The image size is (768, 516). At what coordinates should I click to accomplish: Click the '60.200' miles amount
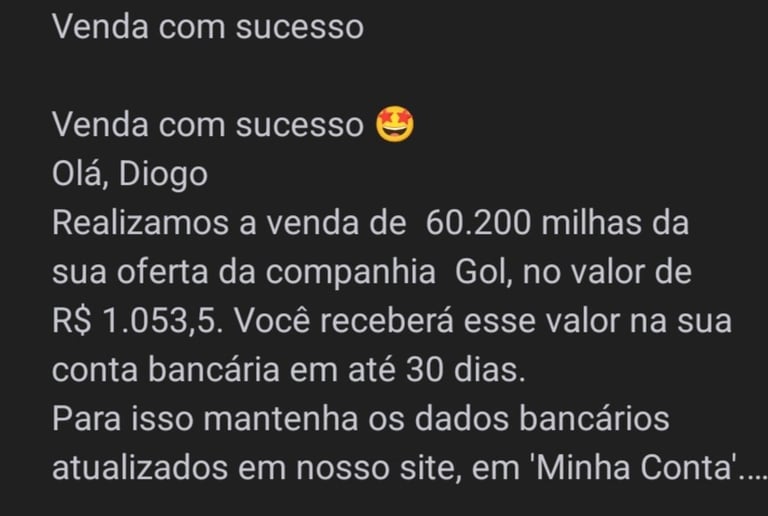coord(478,223)
